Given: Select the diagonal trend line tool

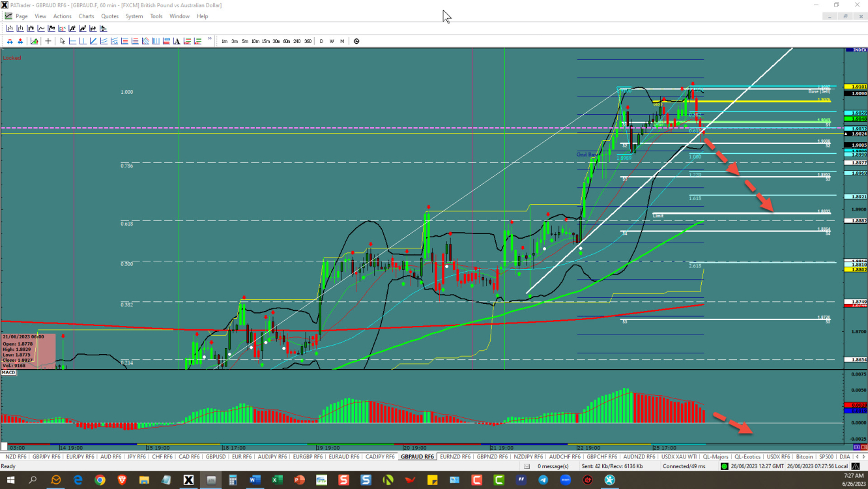Looking at the screenshot, I should pyautogui.click(x=93, y=41).
